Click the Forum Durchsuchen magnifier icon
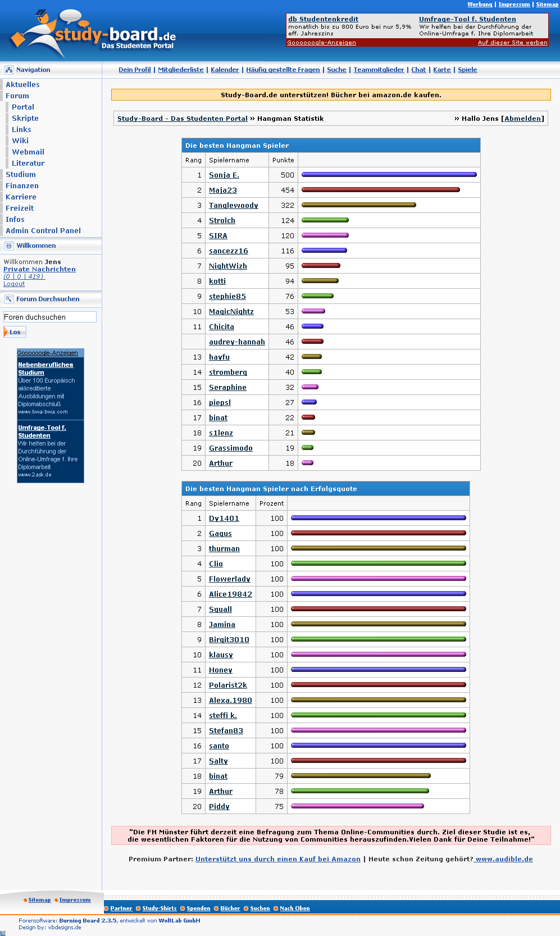This screenshot has width=560, height=936. [9, 299]
